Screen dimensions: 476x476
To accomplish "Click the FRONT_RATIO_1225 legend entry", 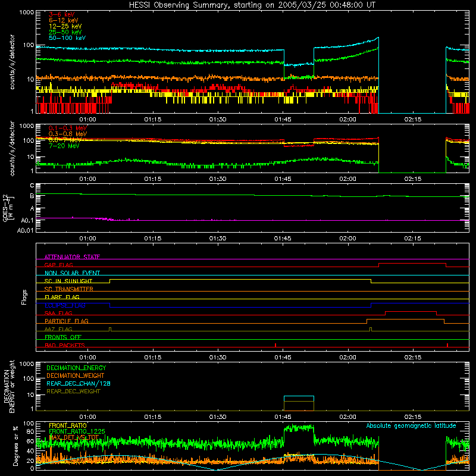I will [x=77, y=431].
